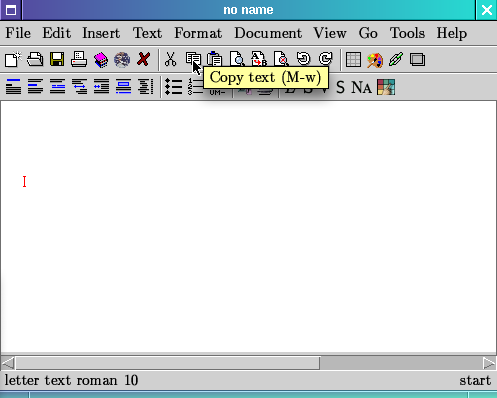
Task: Undo the last action with counterclockwise arrow
Action: (303, 59)
